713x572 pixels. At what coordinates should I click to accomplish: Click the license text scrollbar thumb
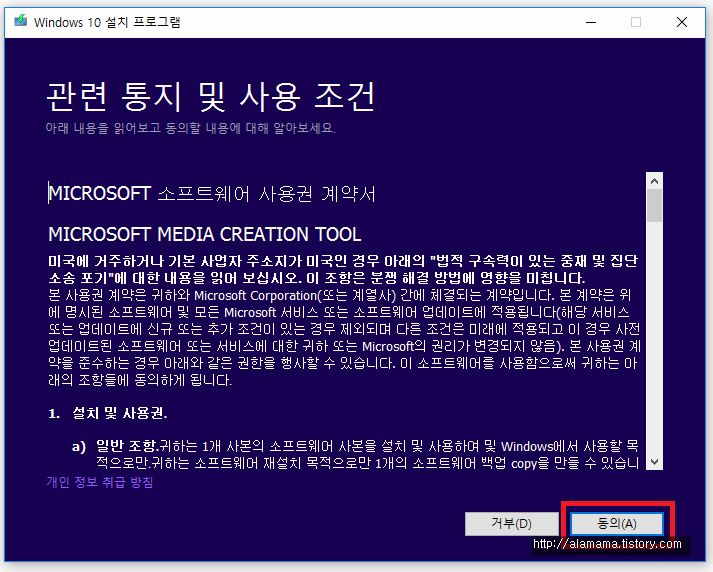(654, 206)
